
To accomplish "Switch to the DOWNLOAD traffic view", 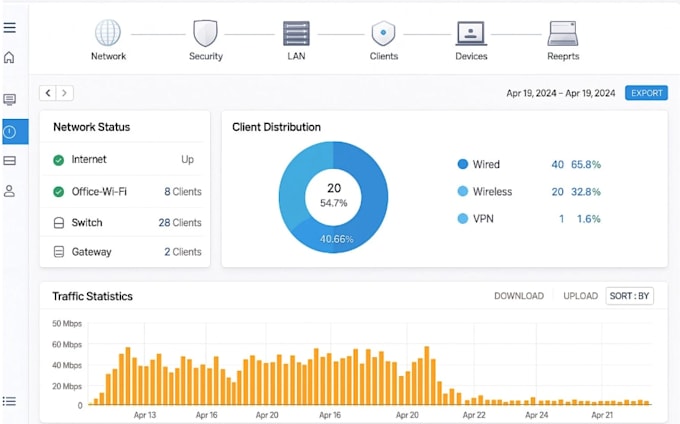I will click(519, 296).
